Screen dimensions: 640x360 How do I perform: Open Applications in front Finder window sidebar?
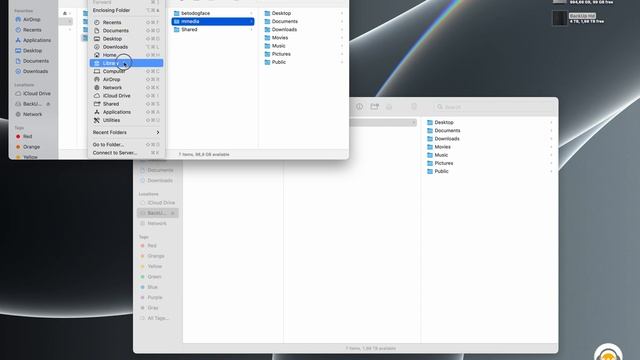(x=37, y=40)
